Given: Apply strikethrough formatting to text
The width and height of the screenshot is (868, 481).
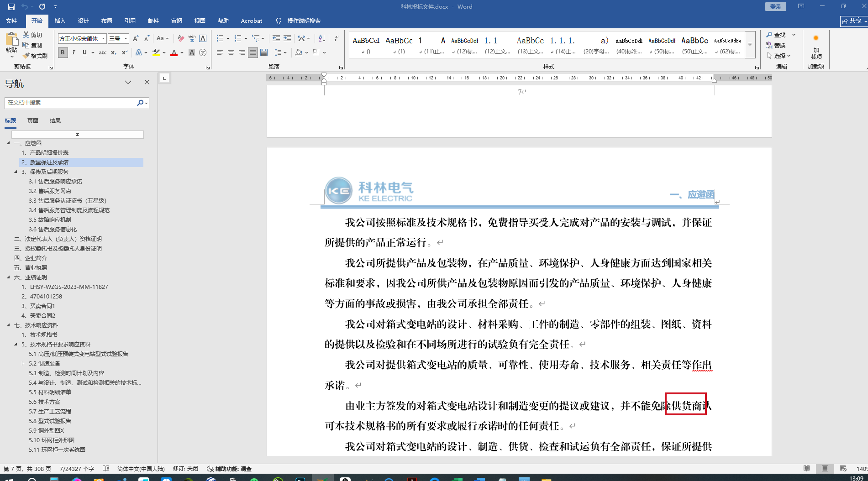Looking at the screenshot, I should pyautogui.click(x=103, y=52).
